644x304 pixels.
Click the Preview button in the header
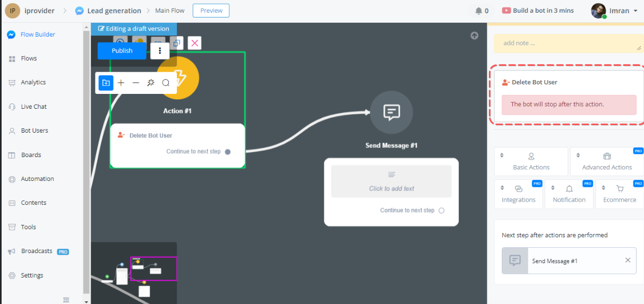click(211, 11)
